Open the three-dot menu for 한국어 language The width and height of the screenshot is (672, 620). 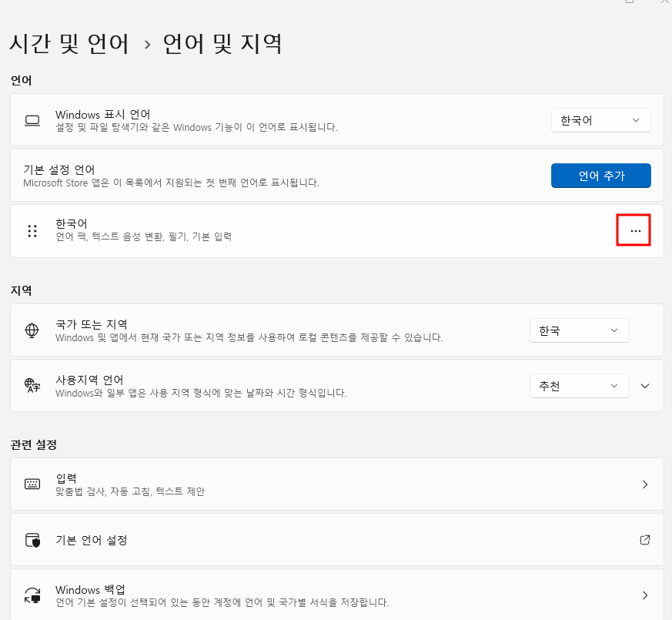tap(634, 230)
